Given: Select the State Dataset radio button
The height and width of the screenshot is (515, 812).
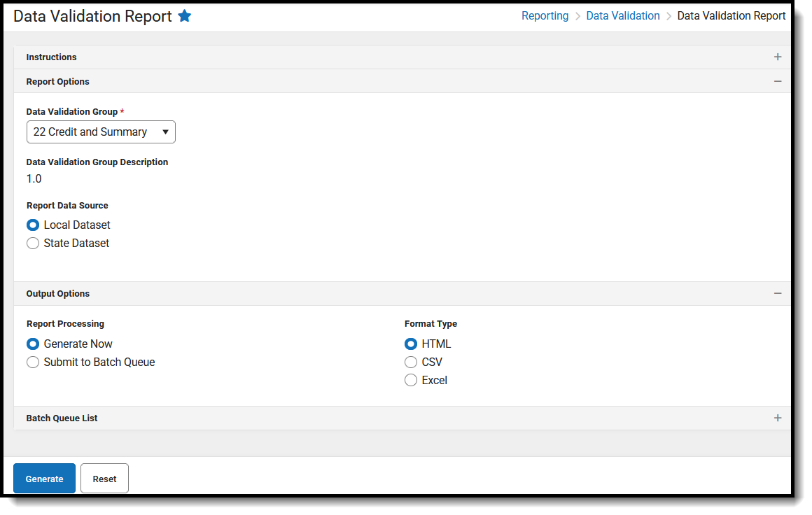Looking at the screenshot, I should pyautogui.click(x=33, y=244).
